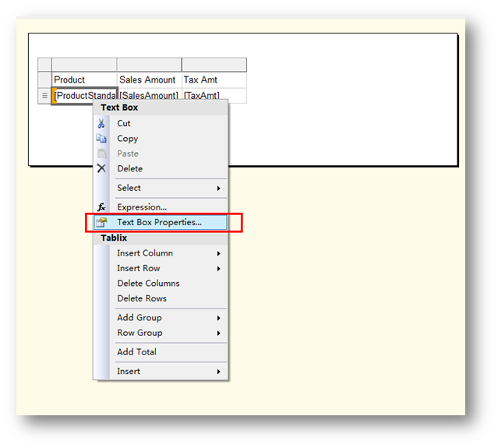This screenshot has width=498, height=448.
Task: Click the header row handle beside Product
Action: [44, 80]
